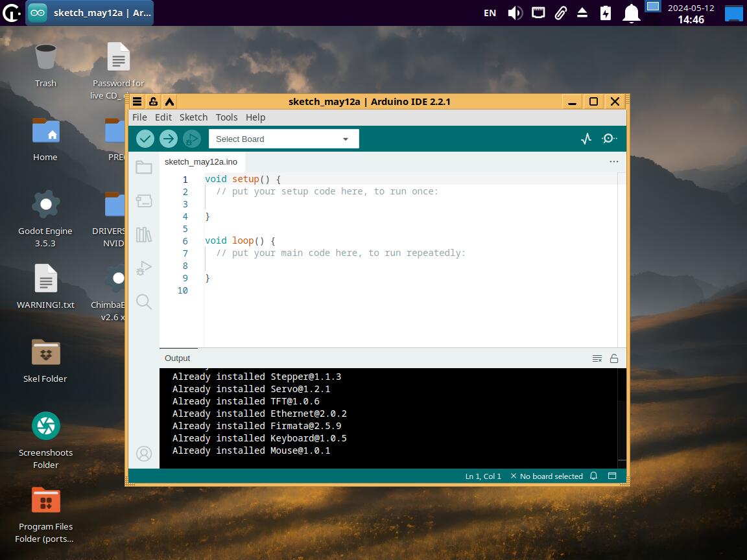Show the Debug sidebar panel

tap(144, 268)
